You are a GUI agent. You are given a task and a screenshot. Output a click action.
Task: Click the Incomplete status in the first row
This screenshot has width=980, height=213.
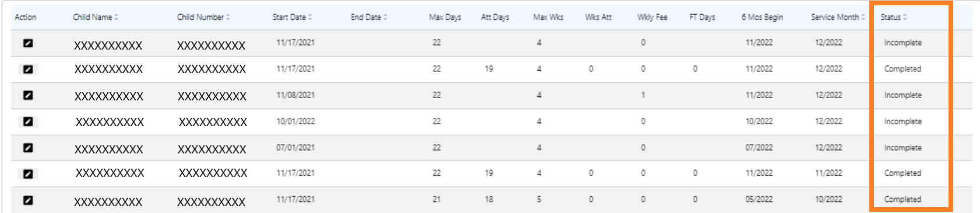903,43
